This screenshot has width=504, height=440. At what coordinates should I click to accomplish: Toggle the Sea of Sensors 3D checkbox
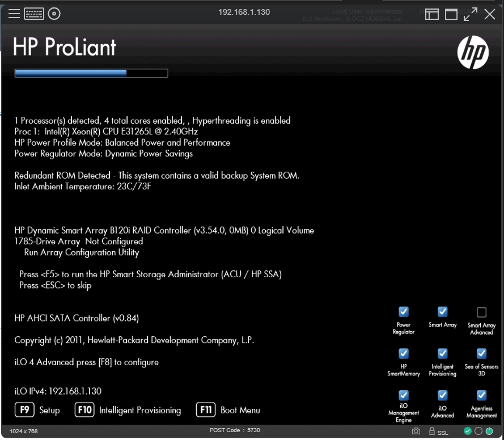481,353
